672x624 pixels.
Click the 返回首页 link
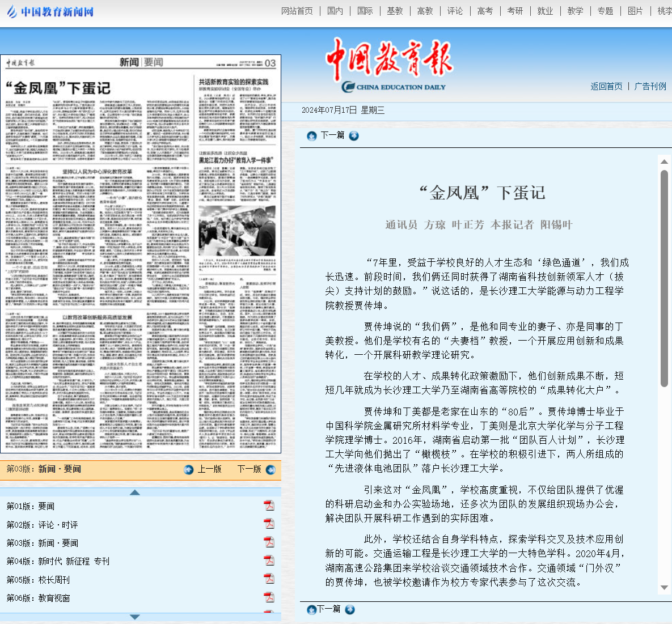coord(606,87)
